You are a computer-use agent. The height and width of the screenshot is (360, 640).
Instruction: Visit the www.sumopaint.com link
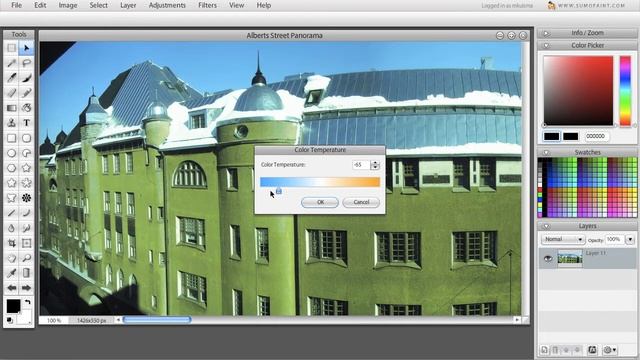coord(591,5)
